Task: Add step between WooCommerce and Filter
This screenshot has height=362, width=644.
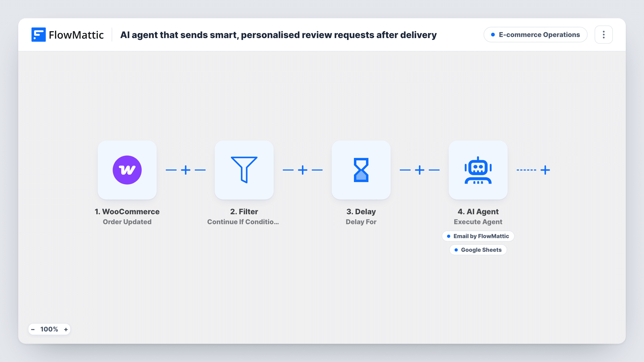Action: pos(186,170)
